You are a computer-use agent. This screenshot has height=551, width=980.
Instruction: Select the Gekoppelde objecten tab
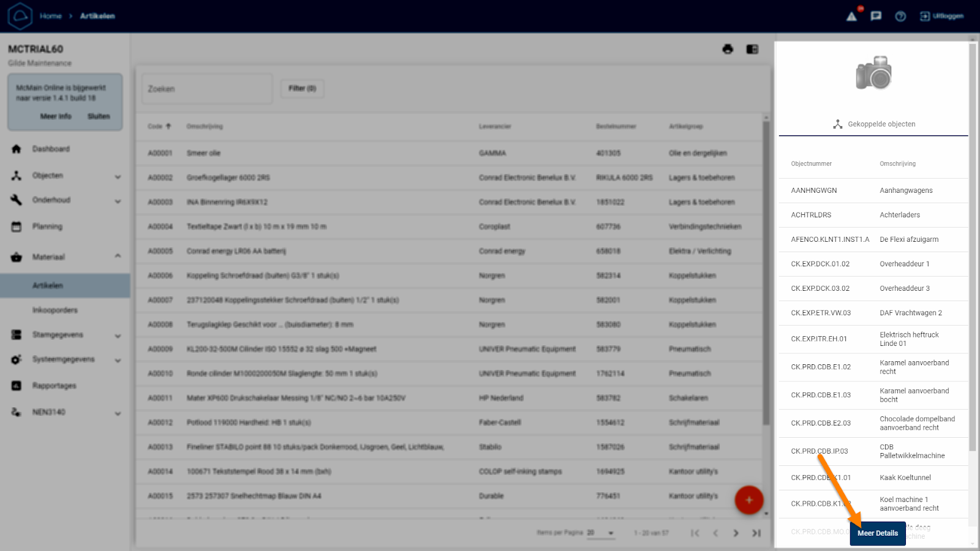pos(873,124)
